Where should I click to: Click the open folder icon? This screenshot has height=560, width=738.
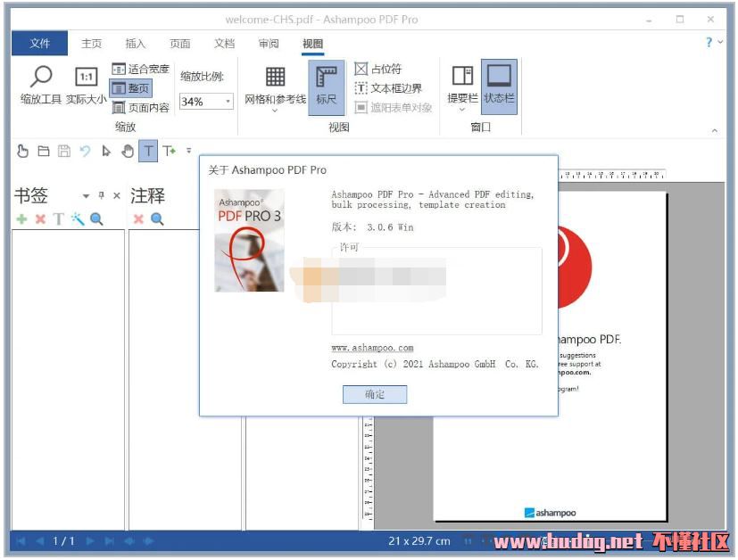point(44,151)
